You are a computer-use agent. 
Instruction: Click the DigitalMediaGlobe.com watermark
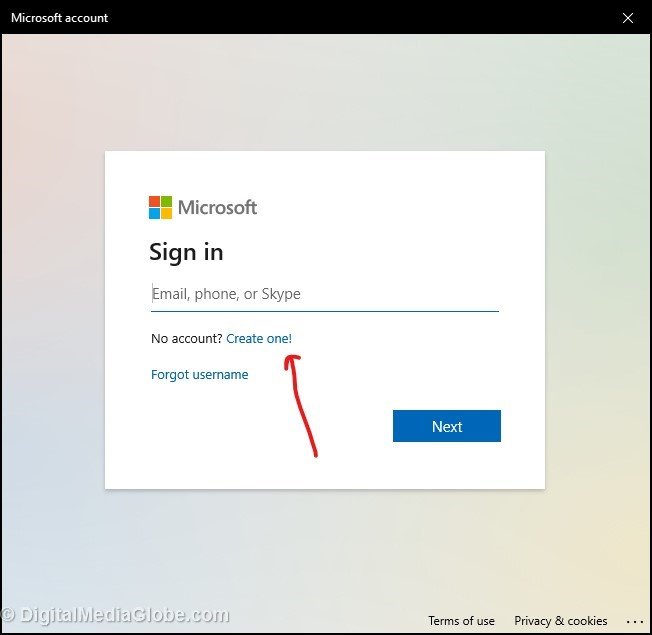point(115,616)
